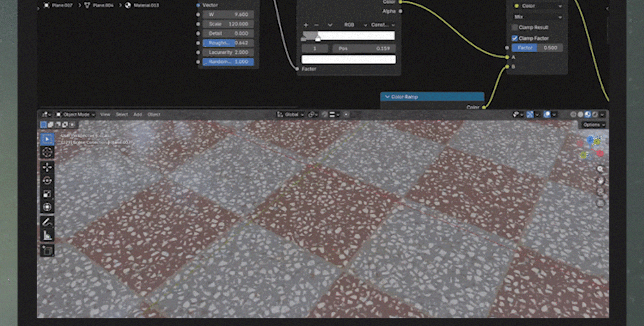Switch to Material Preview shading mode

pyautogui.click(x=588, y=115)
